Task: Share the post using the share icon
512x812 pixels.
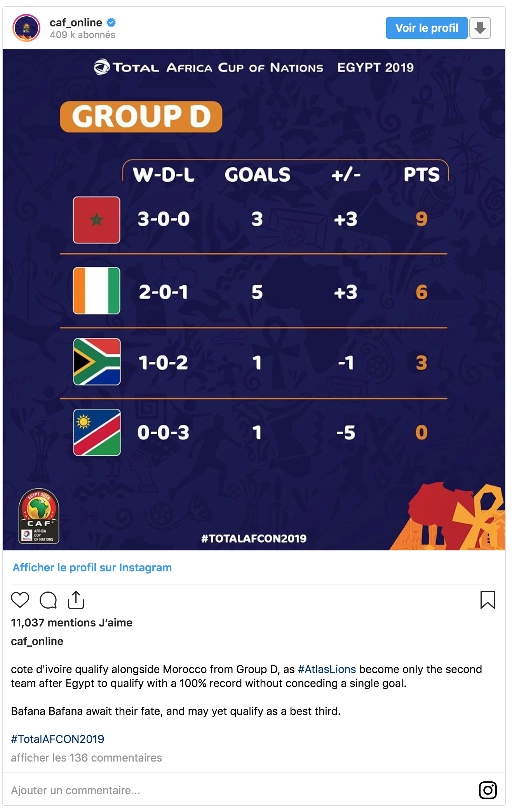Action: click(76, 600)
